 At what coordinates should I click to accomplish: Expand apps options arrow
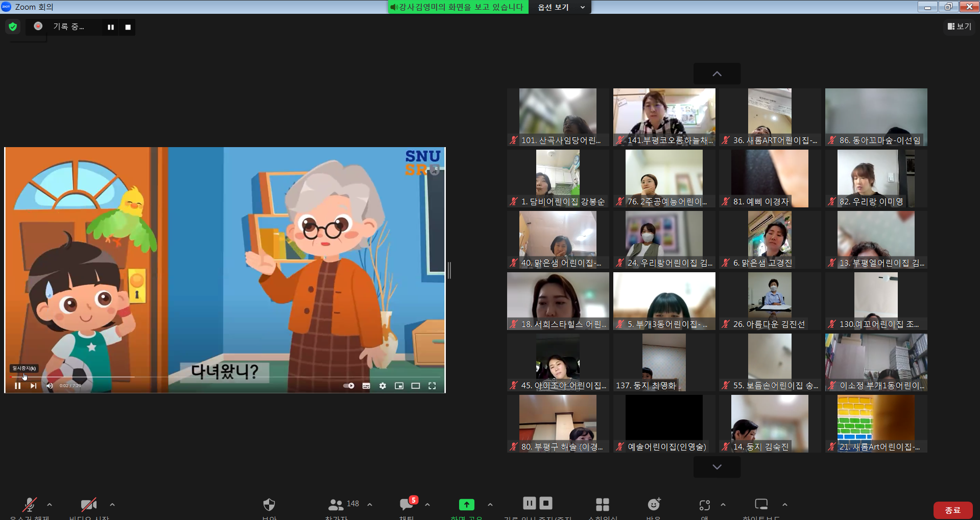coord(723,505)
